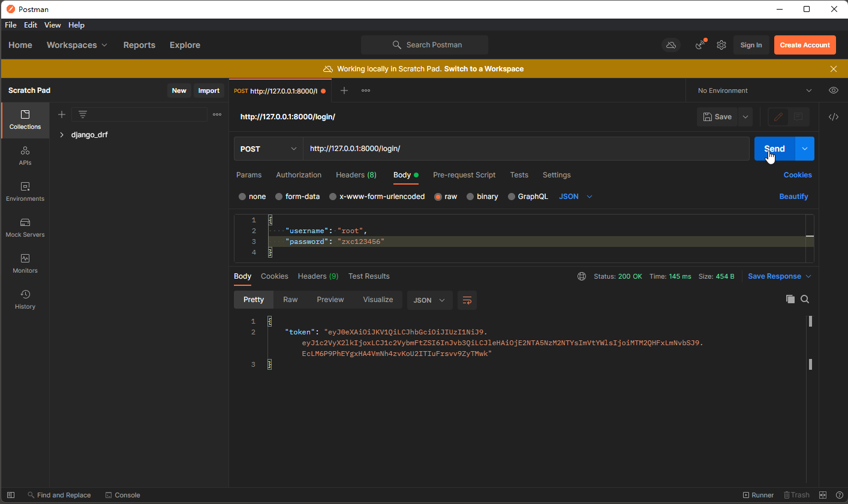Open tab actions three-dot menu
The height and width of the screenshot is (504, 848).
point(366,90)
